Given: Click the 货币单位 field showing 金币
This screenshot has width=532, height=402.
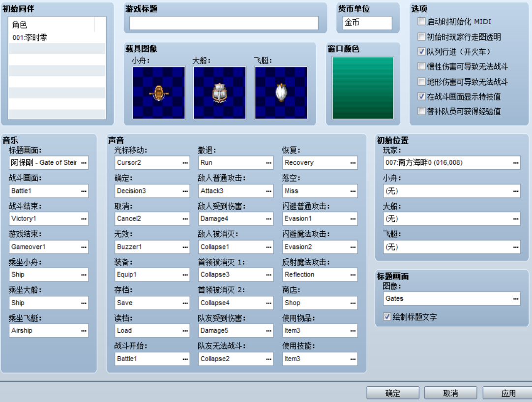Looking at the screenshot, I should (367, 23).
